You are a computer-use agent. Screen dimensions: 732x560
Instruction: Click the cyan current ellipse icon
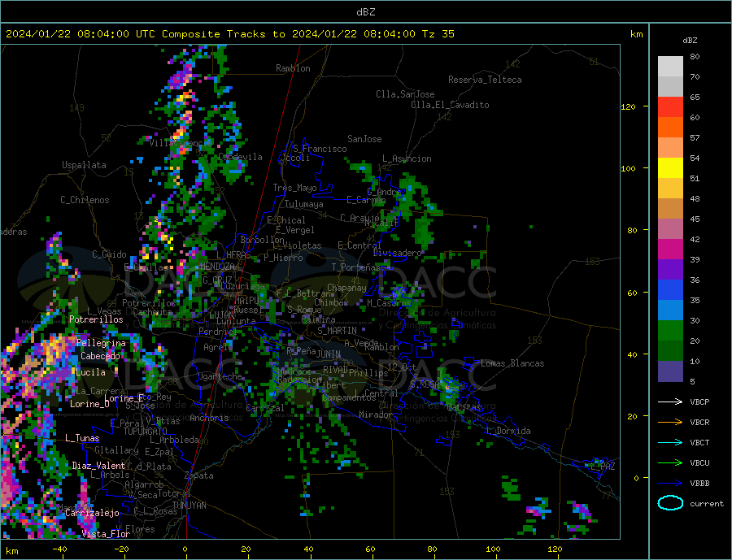pyautogui.click(x=670, y=503)
